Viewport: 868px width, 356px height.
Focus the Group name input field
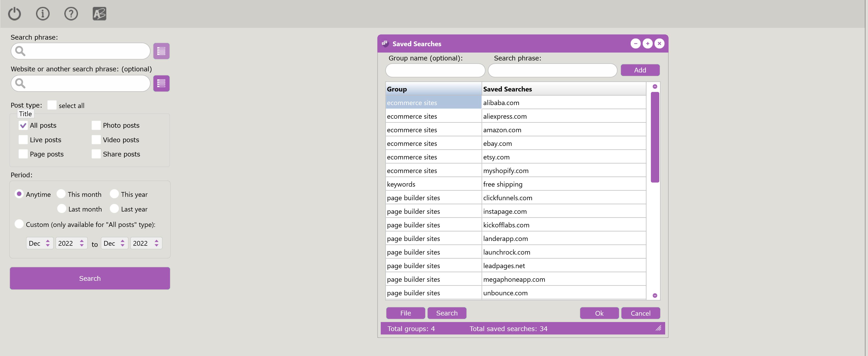tap(435, 70)
